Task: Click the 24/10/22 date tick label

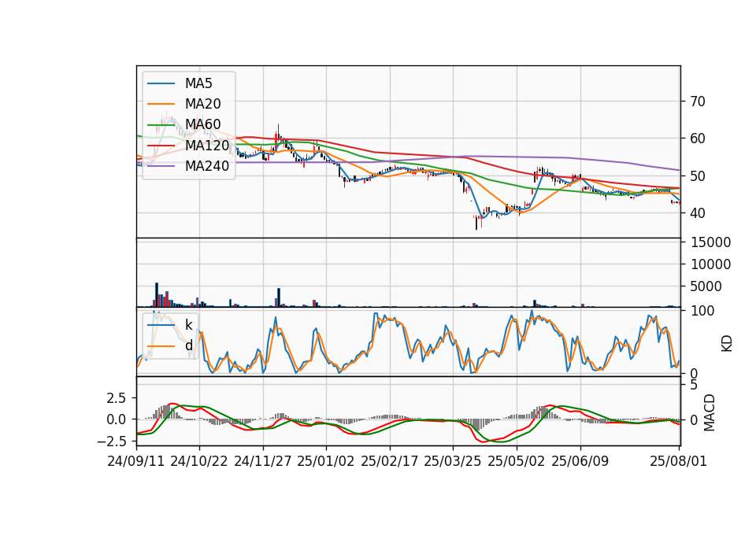Action: [x=199, y=461]
